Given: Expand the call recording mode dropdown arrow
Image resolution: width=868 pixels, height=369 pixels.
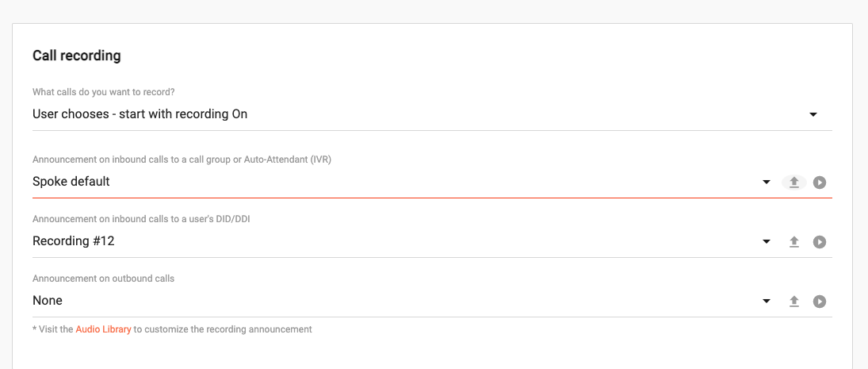Looking at the screenshot, I should (x=813, y=115).
